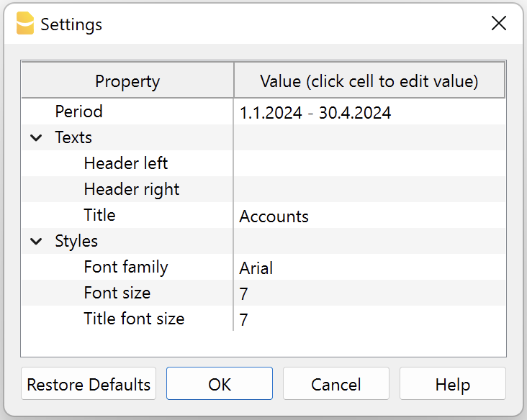
Task: Edit the Period value cell
Action: tap(369, 112)
